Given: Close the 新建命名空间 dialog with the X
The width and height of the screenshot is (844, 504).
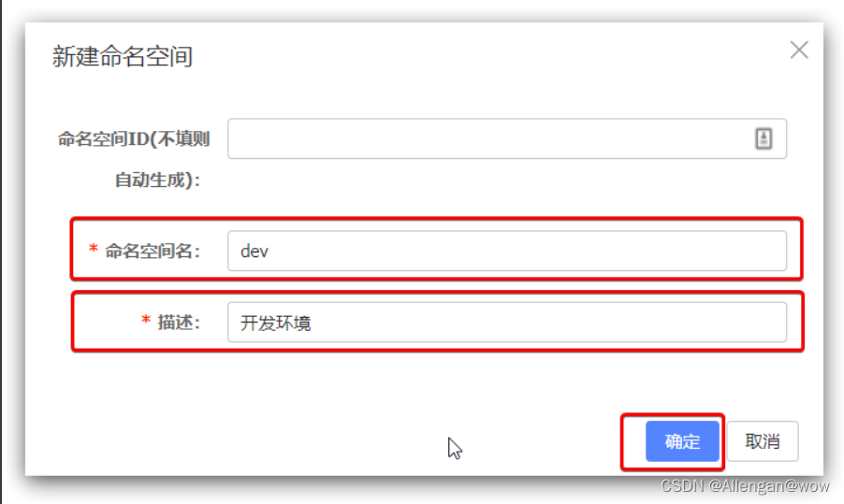Looking at the screenshot, I should [799, 50].
